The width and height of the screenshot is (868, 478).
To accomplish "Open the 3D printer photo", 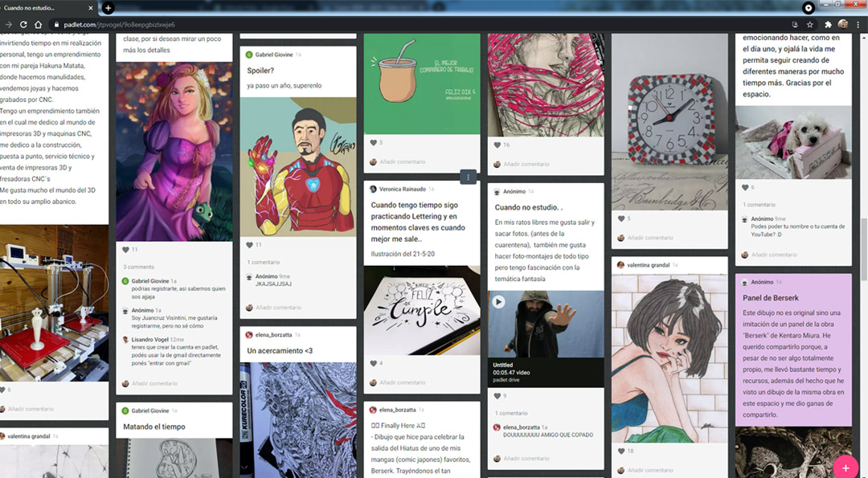I will point(55,303).
